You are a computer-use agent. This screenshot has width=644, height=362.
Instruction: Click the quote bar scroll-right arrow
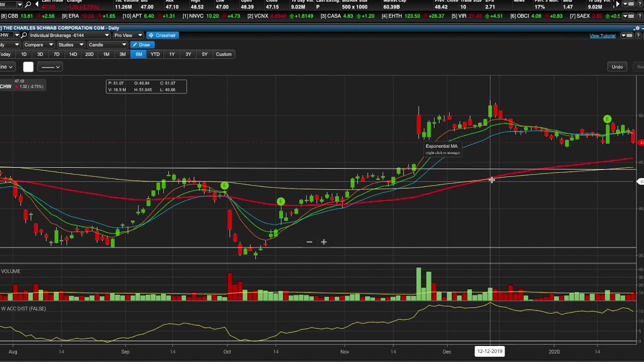click(x=617, y=5)
